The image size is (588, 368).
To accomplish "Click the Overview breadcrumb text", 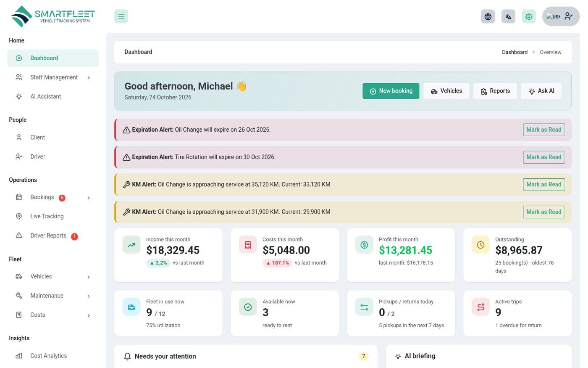I will [551, 52].
